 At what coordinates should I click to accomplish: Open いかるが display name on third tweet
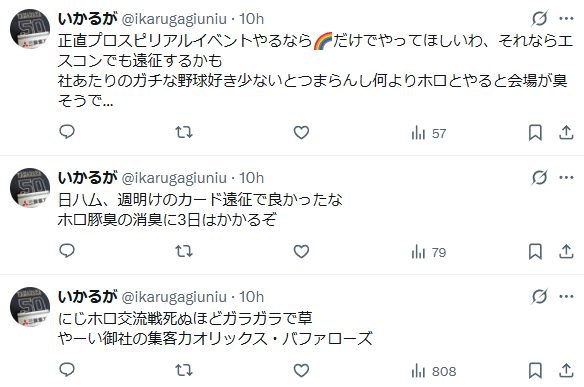click(x=88, y=296)
